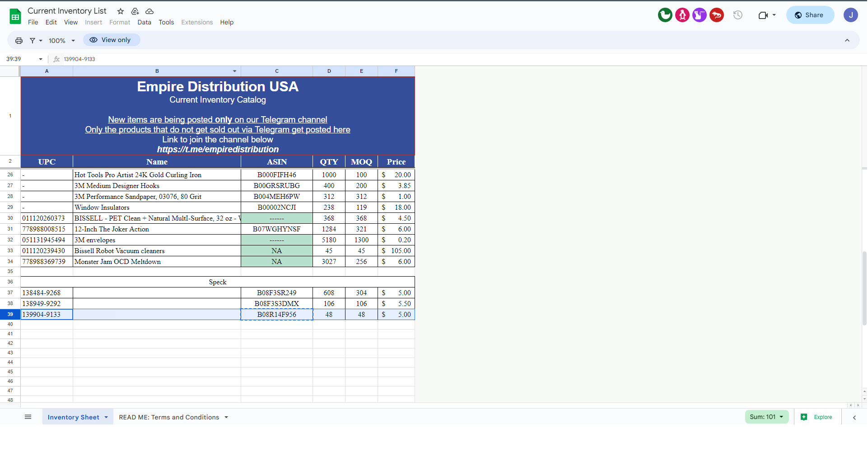Click the Explore star icon
This screenshot has height=471, width=868.
[804, 417]
